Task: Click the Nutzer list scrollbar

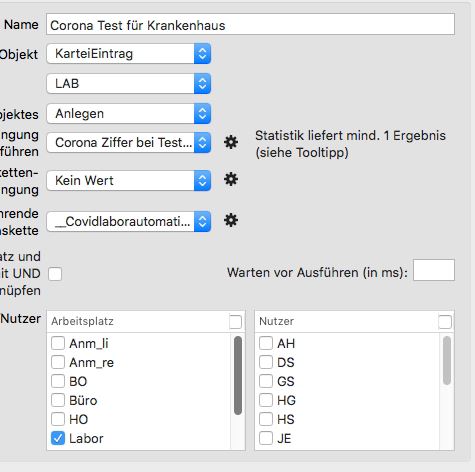Action: tap(447, 360)
